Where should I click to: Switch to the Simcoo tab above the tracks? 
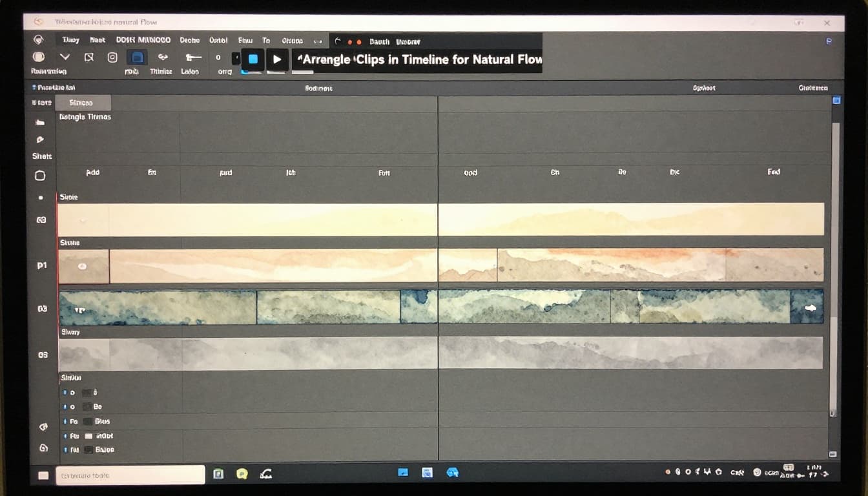click(83, 102)
